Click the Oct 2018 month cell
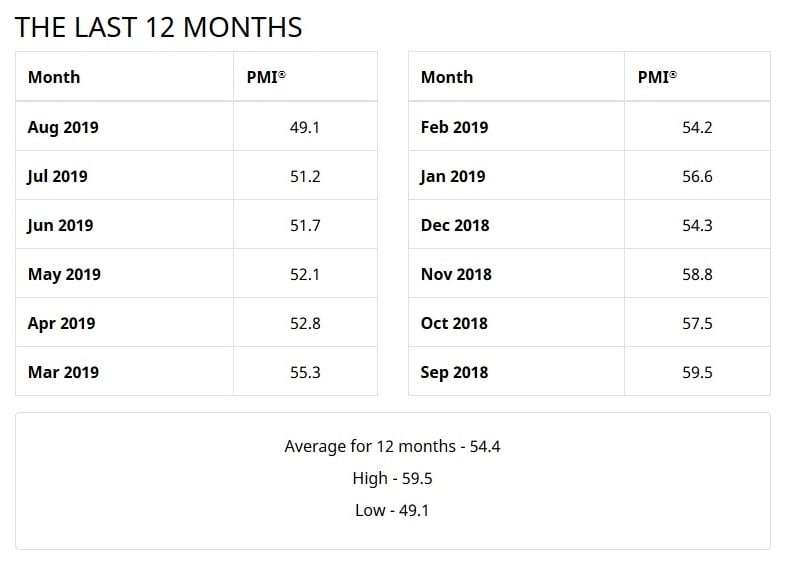Viewport: 786px width, 566px height. tap(516, 322)
